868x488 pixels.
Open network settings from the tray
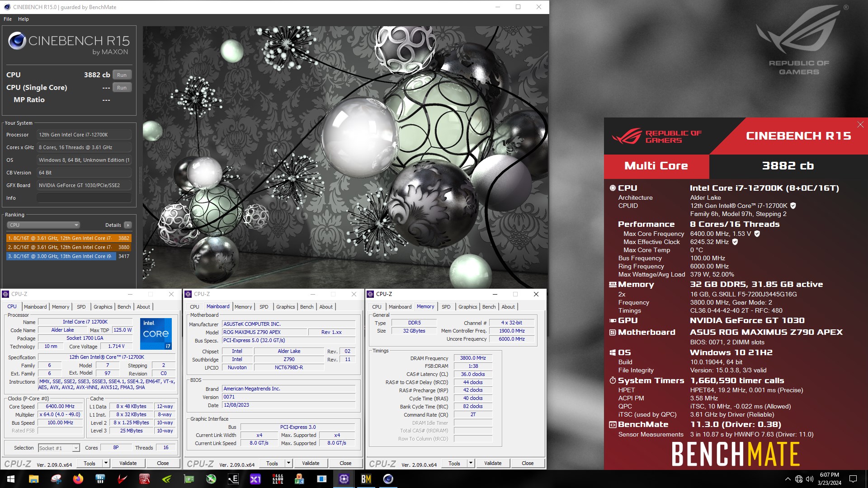pos(799,479)
